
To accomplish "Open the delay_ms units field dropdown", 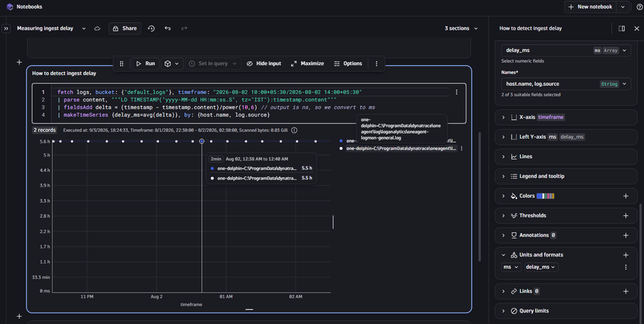I will [541, 267].
